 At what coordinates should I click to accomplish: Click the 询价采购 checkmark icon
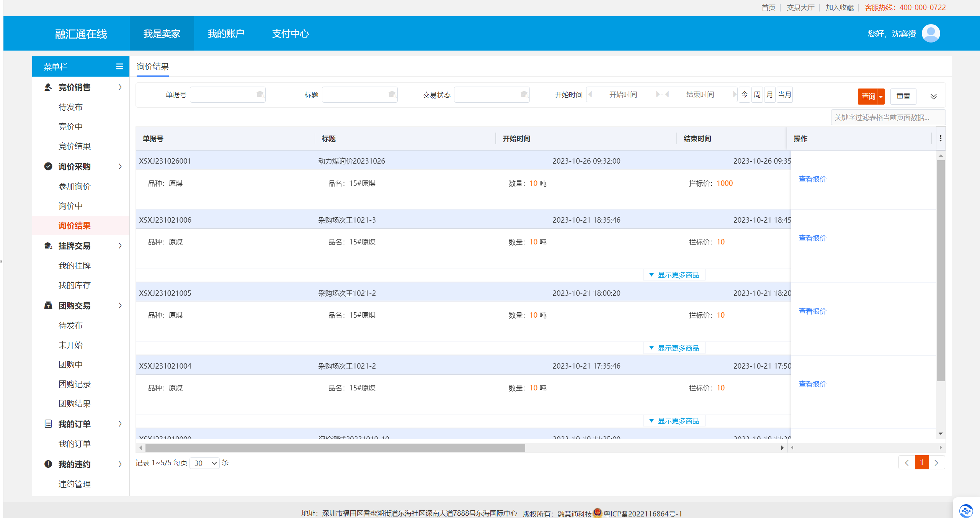coord(48,166)
